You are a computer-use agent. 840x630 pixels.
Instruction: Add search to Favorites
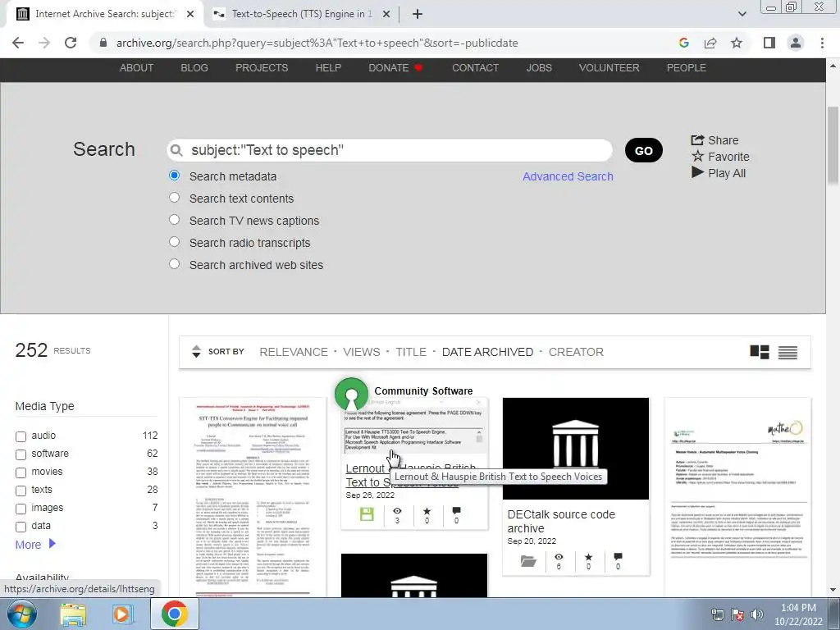point(720,157)
